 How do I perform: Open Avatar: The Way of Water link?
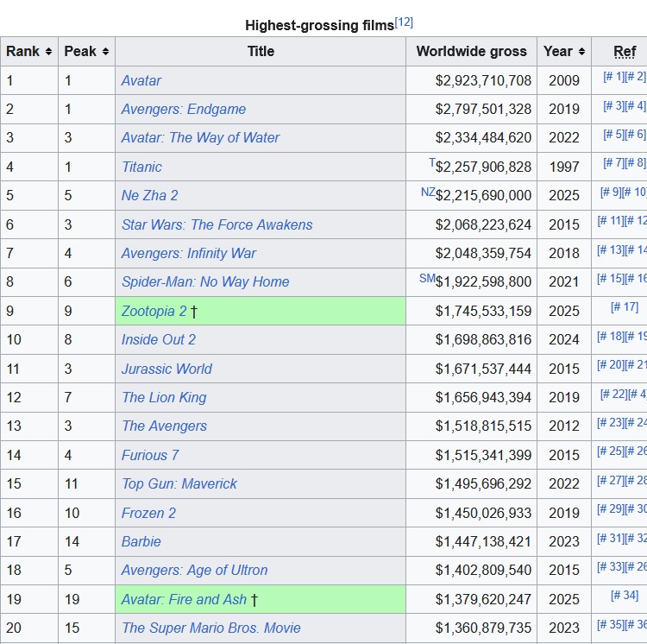(x=200, y=137)
